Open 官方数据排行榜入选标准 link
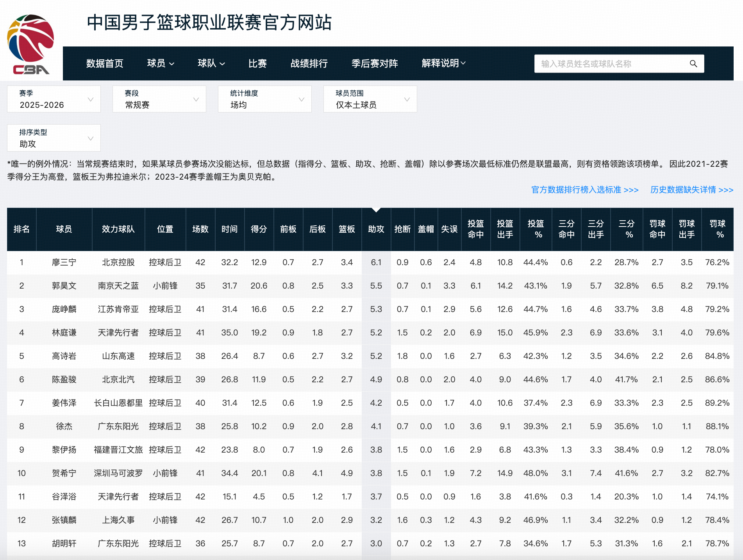 [x=585, y=190]
